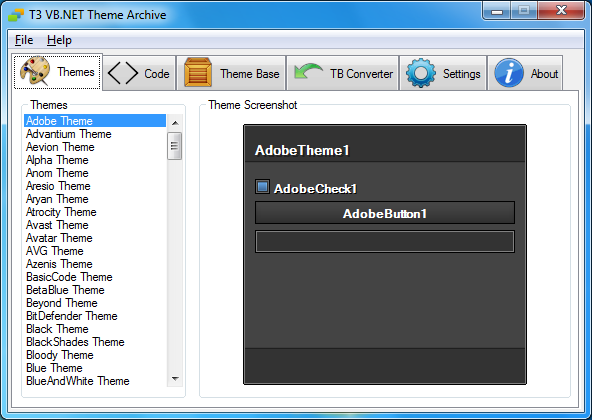Select Avast Theme entry
The image size is (592, 420).
click(x=95, y=225)
